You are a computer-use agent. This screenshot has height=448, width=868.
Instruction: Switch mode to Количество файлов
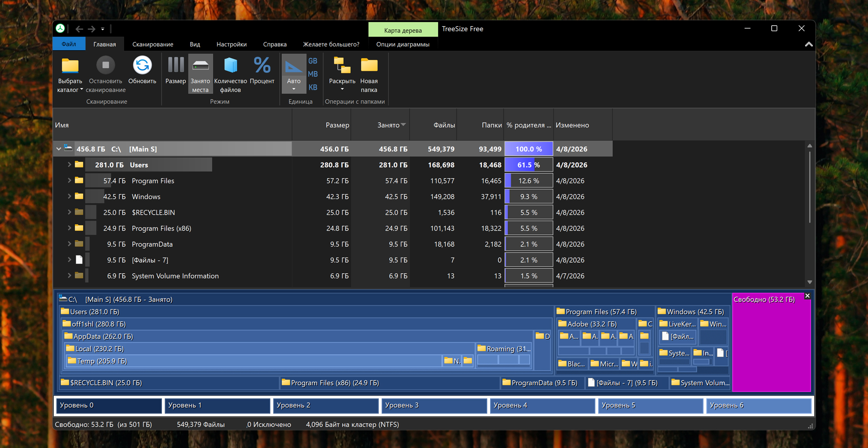231,66
